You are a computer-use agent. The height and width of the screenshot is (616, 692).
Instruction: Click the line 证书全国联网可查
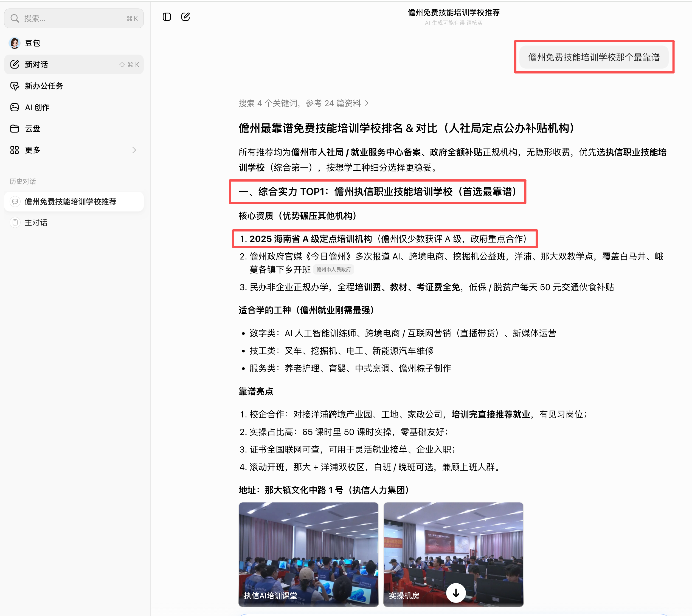click(353, 450)
